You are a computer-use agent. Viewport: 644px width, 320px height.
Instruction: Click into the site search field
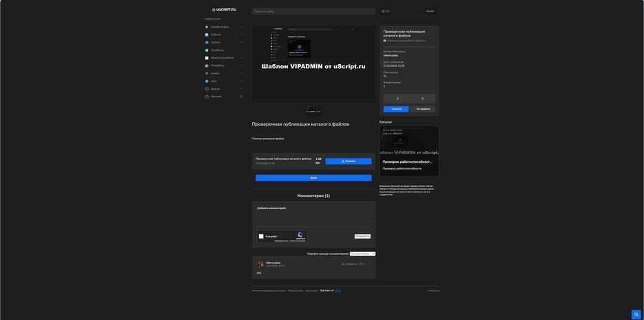click(313, 12)
